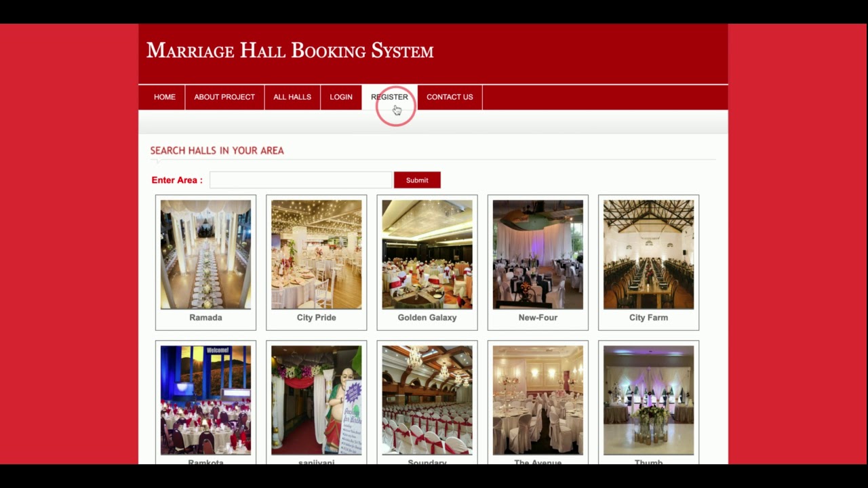Click the Submit search button

click(417, 180)
